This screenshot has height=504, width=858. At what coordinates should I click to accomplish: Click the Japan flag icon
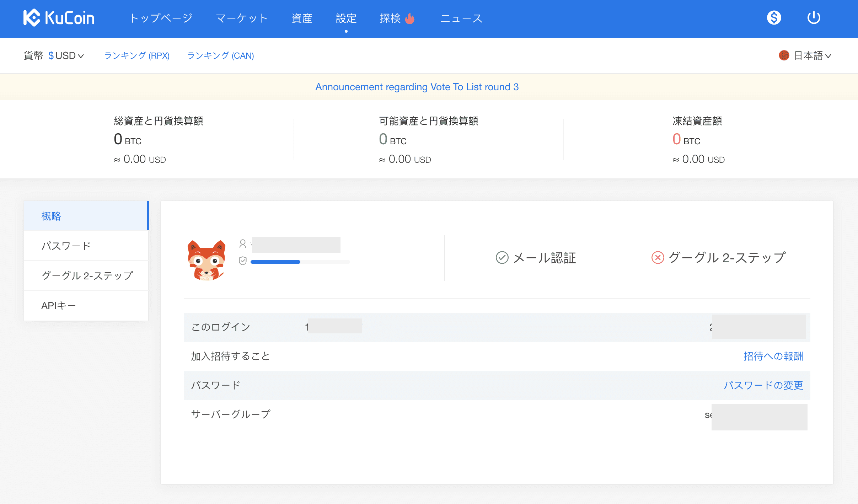coord(784,55)
